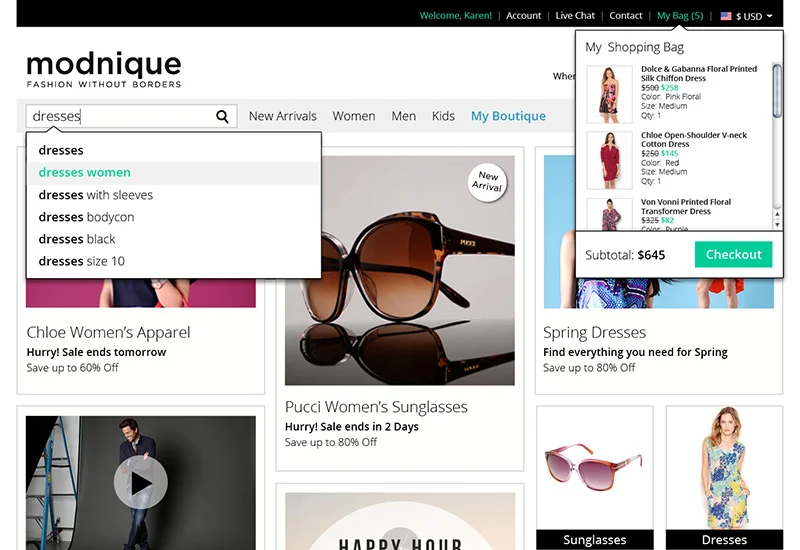Toggle the My Bag (5) link
Viewport: 800px width, 550px height.
pyautogui.click(x=680, y=16)
